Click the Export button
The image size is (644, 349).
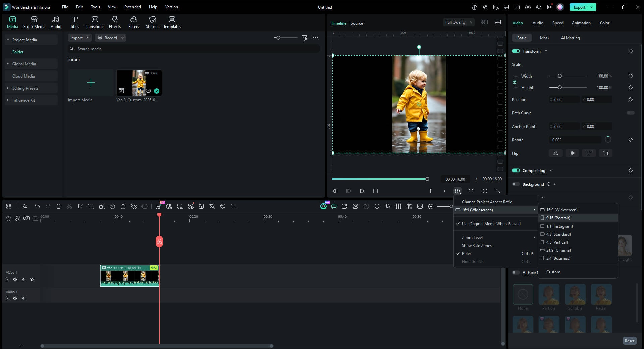579,7
